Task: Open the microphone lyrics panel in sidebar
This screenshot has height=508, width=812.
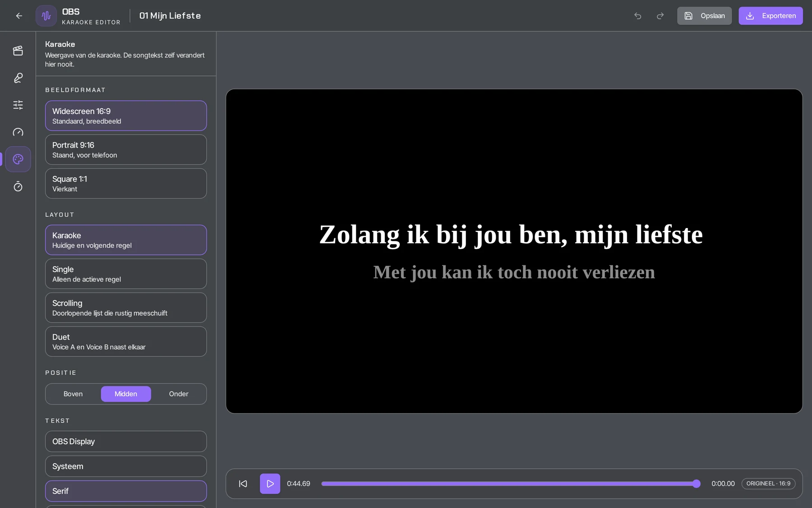Action: [18, 78]
